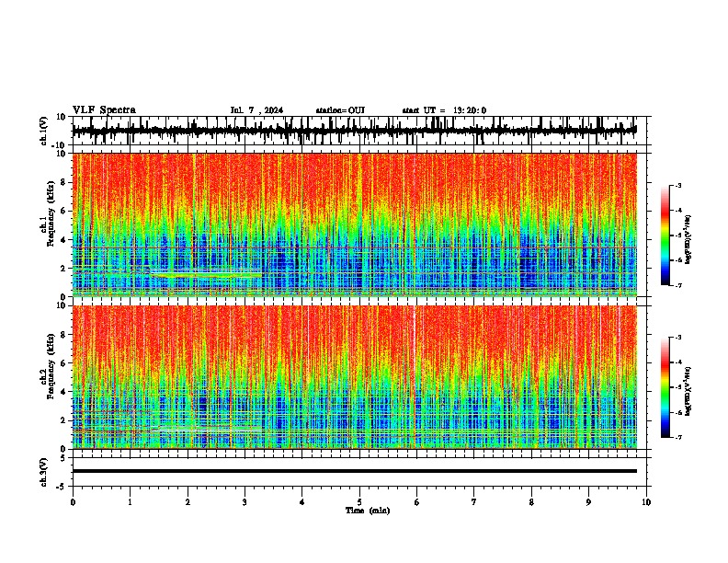
Task: Click the 'station=OUI' header label
Action: coord(340,110)
